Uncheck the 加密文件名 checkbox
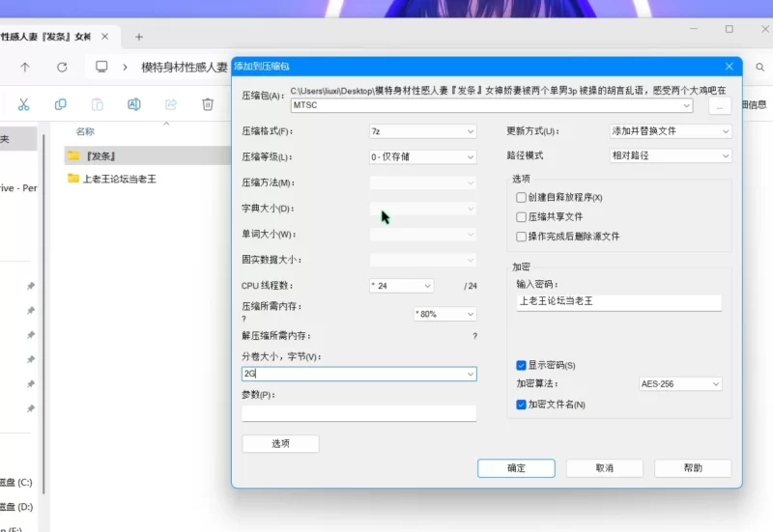773x532 pixels. pyautogui.click(x=521, y=405)
